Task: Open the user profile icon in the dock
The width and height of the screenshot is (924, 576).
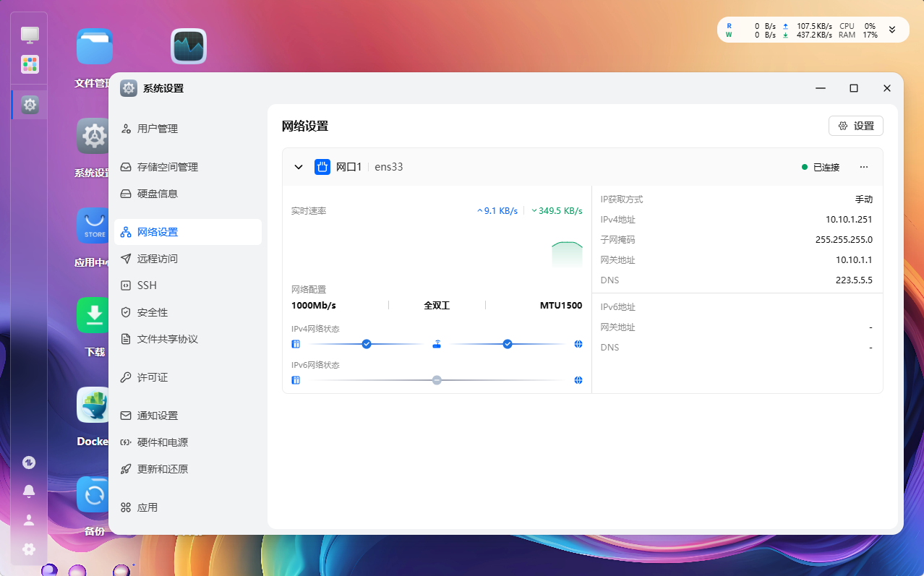Action: 29,520
